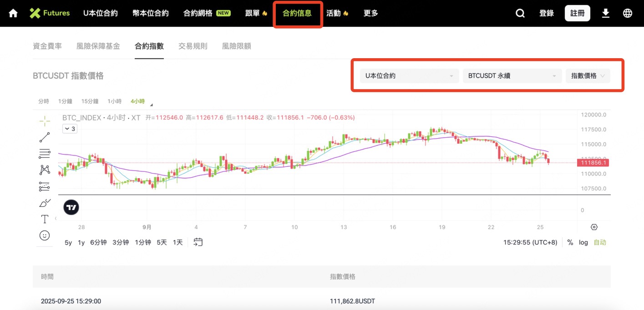Open the emoji sticker tool

click(45, 235)
